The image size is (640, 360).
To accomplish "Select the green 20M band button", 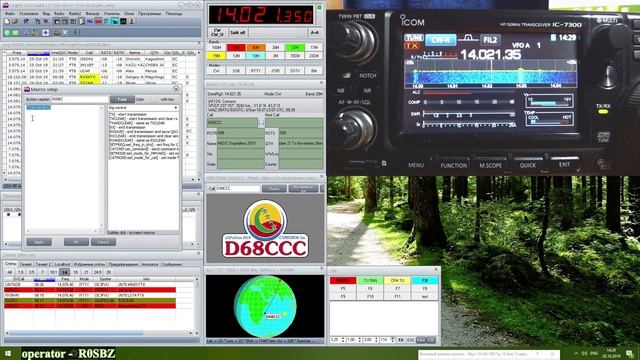I will coord(295,47).
